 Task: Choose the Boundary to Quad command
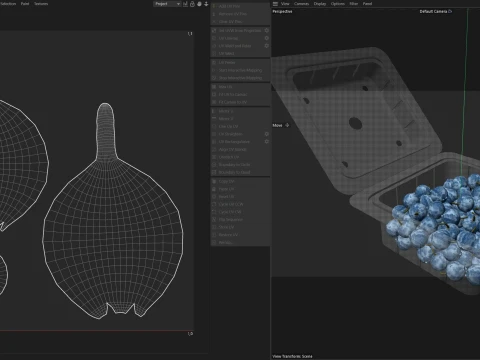tap(240, 172)
